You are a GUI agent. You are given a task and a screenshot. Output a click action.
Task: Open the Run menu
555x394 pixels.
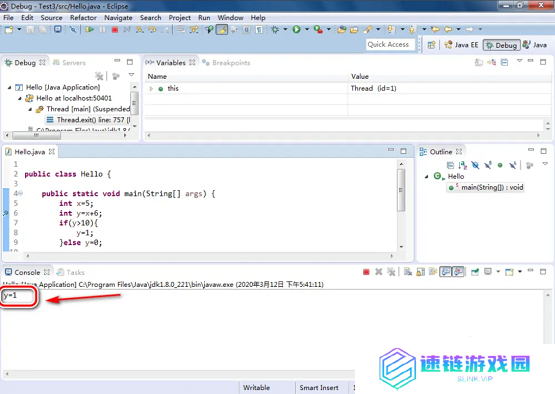[x=204, y=18]
